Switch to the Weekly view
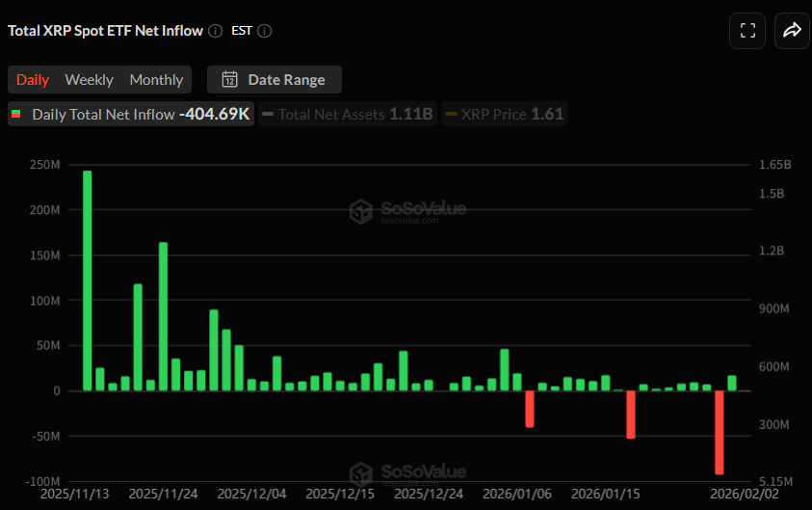The height and width of the screenshot is (510, 812). (x=89, y=80)
